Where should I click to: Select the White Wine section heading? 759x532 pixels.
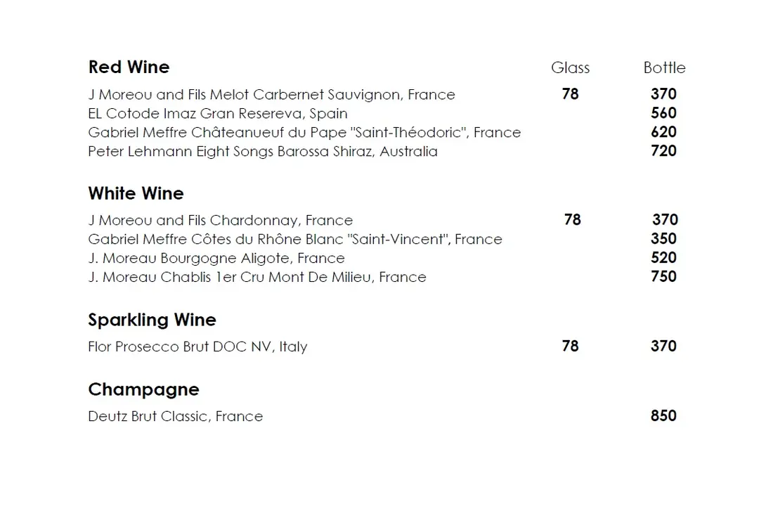tap(136, 193)
